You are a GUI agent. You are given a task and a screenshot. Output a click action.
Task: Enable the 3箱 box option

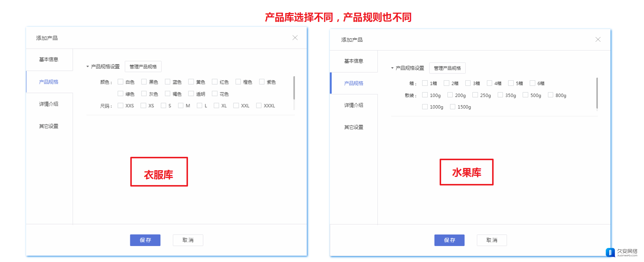tap(468, 83)
